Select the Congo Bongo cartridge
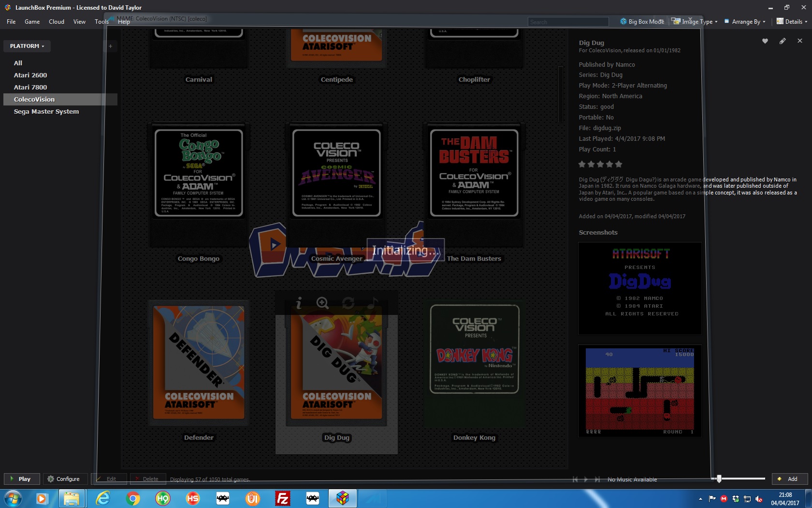 [x=199, y=184]
